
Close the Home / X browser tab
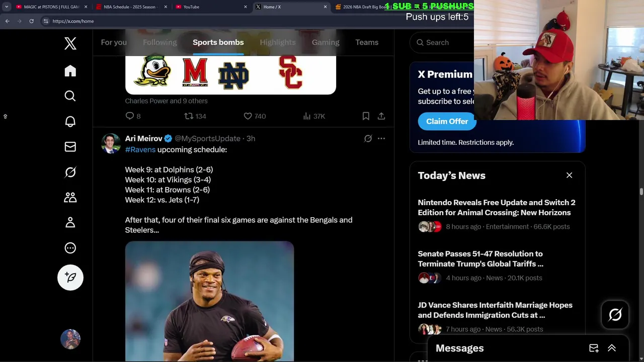click(x=325, y=7)
